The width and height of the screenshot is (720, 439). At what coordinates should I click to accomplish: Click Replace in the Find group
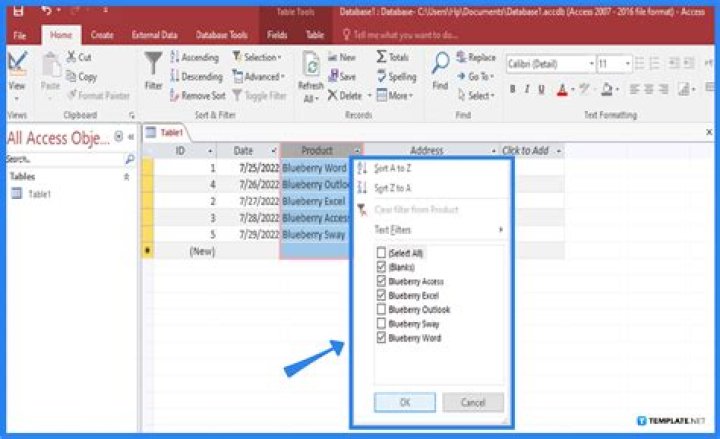click(476, 57)
